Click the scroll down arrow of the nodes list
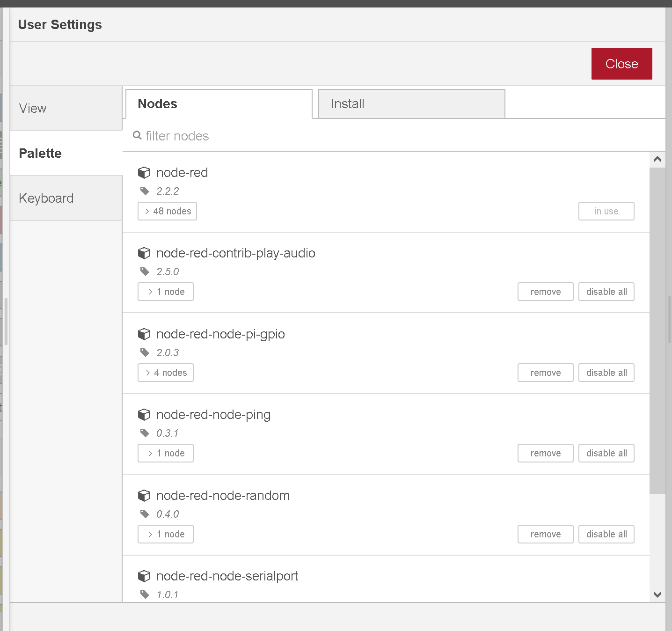Viewport: 672px width, 631px height. [x=657, y=594]
